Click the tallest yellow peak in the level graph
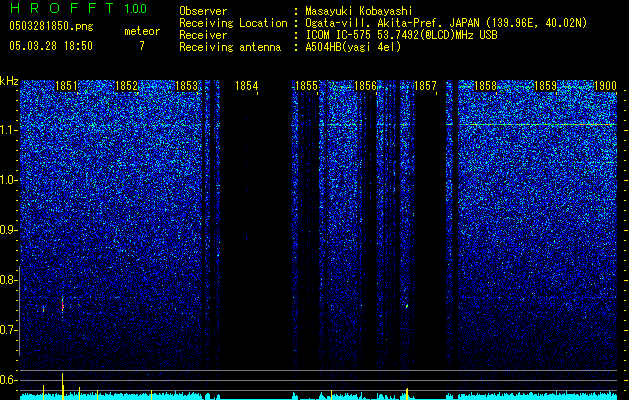Viewport: 629px width, 400px height. [63, 386]
